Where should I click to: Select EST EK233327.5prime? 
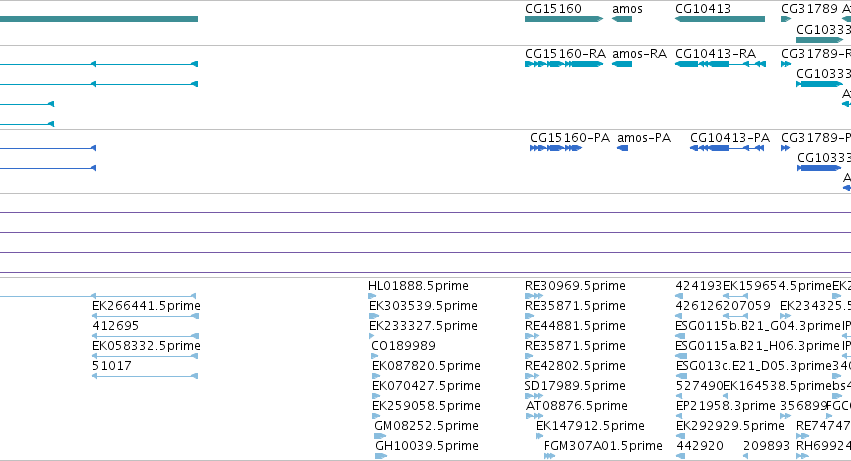tap(423, 326)
